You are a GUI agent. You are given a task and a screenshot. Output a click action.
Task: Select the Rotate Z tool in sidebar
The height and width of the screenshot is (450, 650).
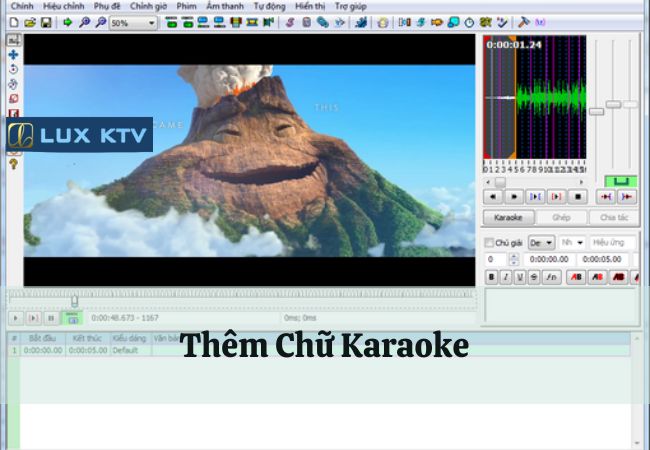pos(13,69)
